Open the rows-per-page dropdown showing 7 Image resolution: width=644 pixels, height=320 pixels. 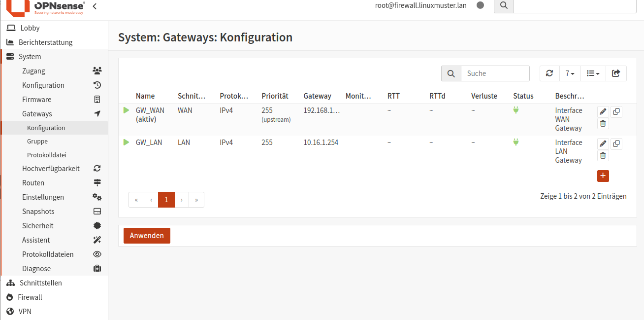(570, 73)
